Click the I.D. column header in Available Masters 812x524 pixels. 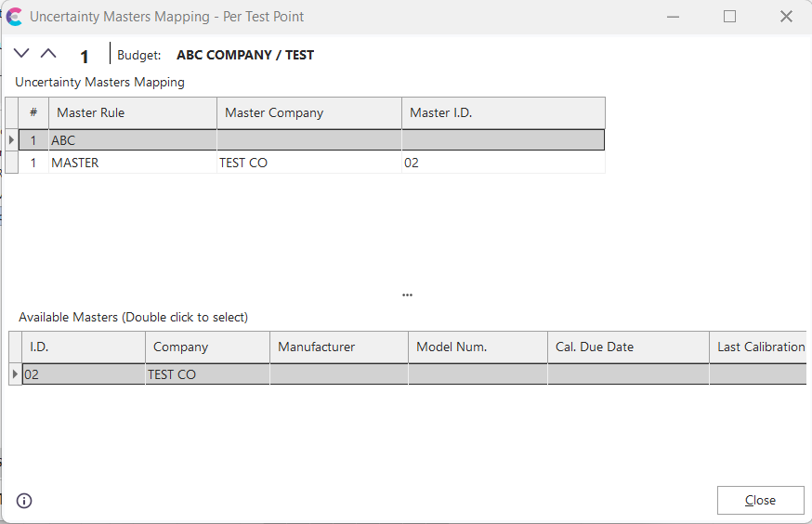84,347
